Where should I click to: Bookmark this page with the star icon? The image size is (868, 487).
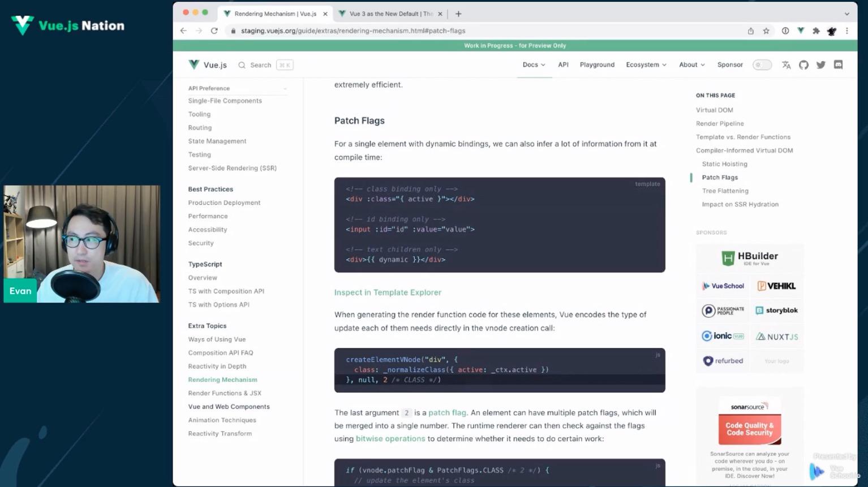[x=766, y=31]
